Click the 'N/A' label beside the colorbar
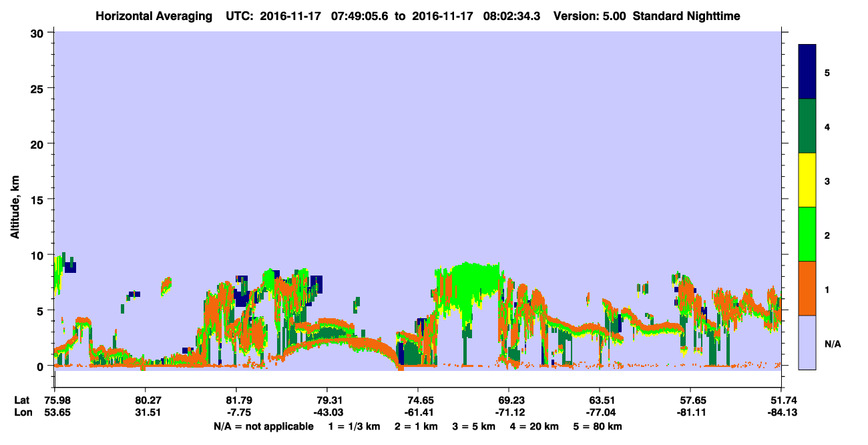868x445 pixels. click(832, 344)
